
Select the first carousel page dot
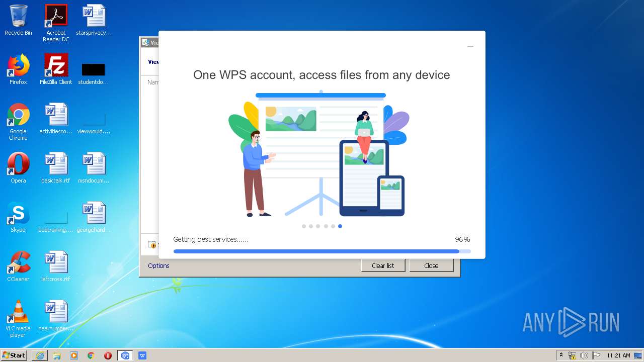(304, 226)
